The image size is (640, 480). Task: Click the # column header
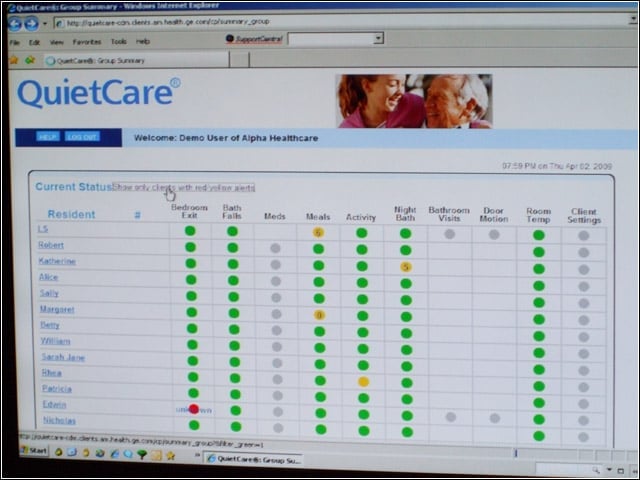pyautogui.click(x=138, y=215)
